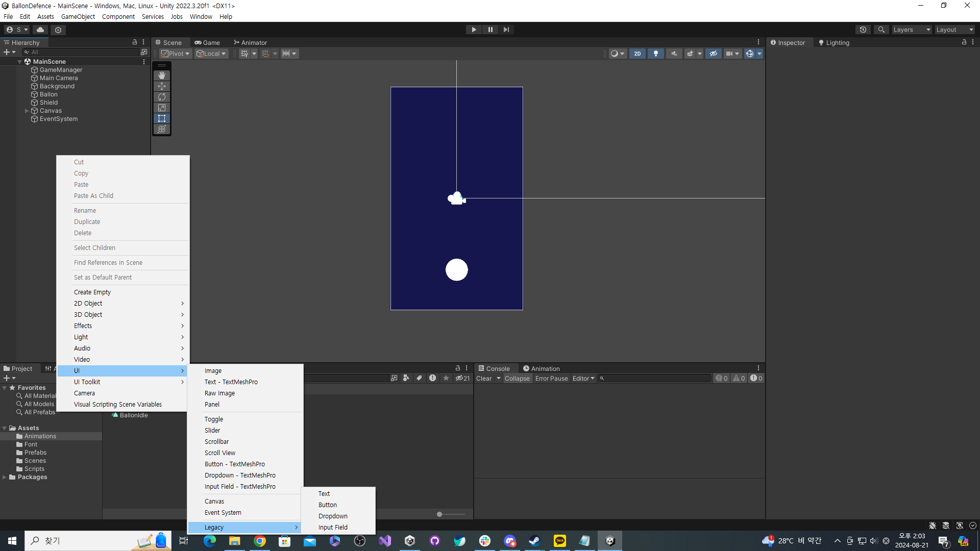
Task: Open the Layers dropdown
Action: pyautogui.click(x=912, y=30)
